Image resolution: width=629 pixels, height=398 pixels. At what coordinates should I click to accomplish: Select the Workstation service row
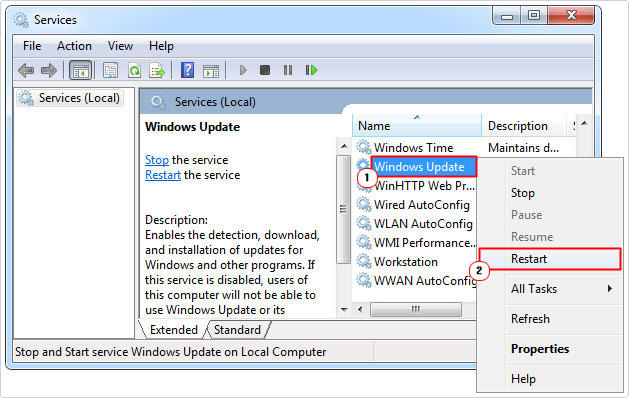point(405,261)
